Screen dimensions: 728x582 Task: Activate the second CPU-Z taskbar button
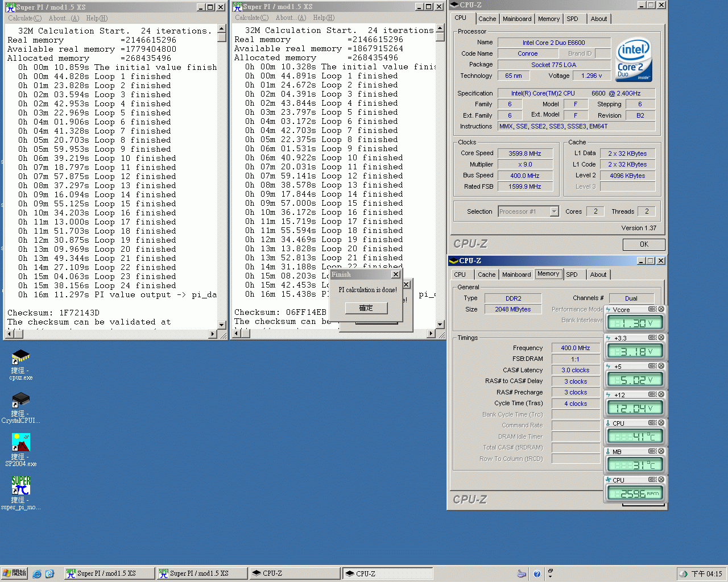tap(388, 573)
